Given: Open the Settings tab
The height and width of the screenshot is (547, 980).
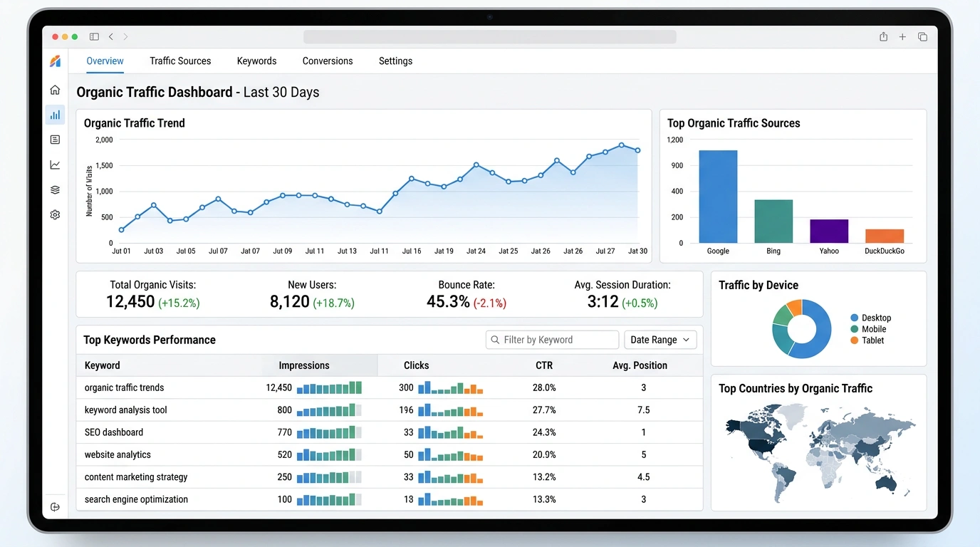Looking at the screenshot, I should [x=395, y=61].
